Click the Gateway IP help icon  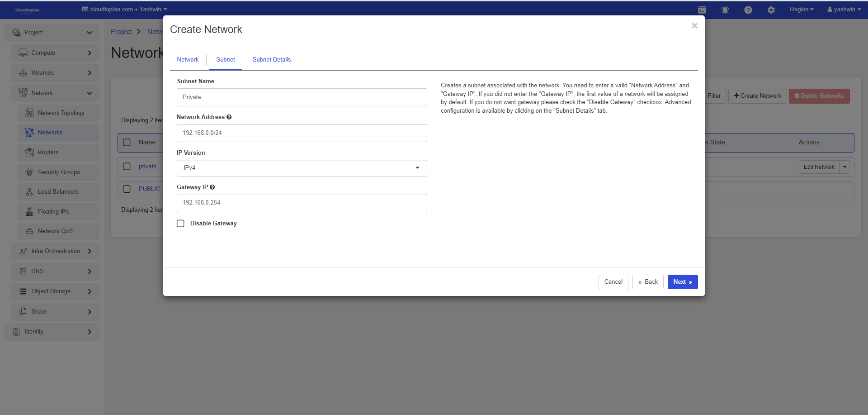click(212, 187)
